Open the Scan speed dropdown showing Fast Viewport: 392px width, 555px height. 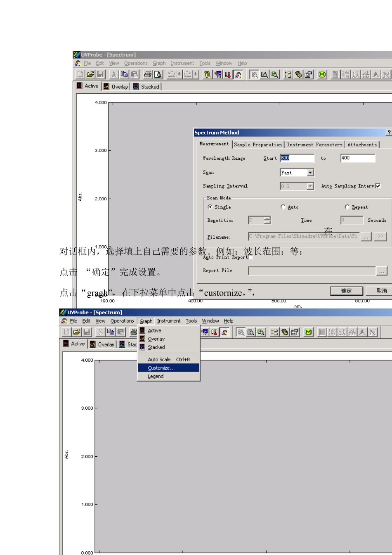click(310, 173)
